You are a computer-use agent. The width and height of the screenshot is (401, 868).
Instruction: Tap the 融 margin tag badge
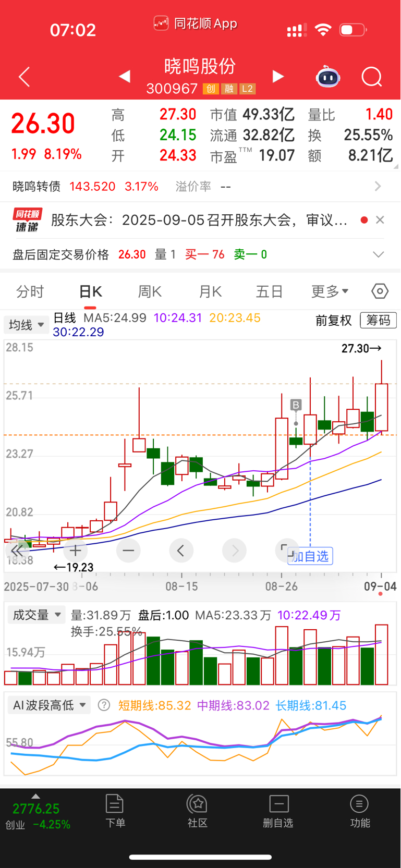point(228,89)
